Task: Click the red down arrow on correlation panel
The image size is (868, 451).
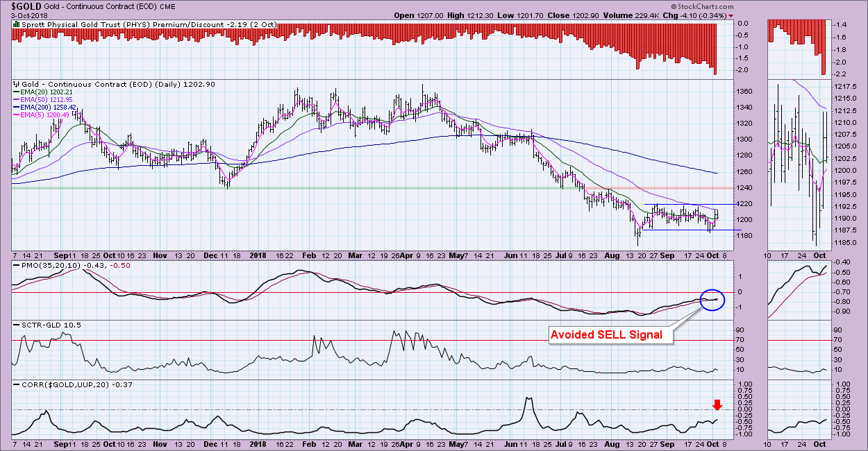Action: (717, 405)
